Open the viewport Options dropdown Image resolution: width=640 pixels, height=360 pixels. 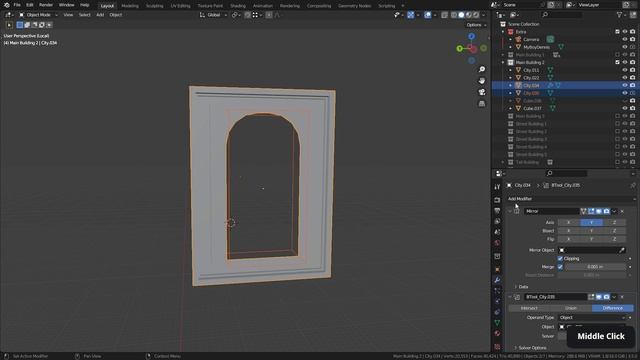click(476, 25)
